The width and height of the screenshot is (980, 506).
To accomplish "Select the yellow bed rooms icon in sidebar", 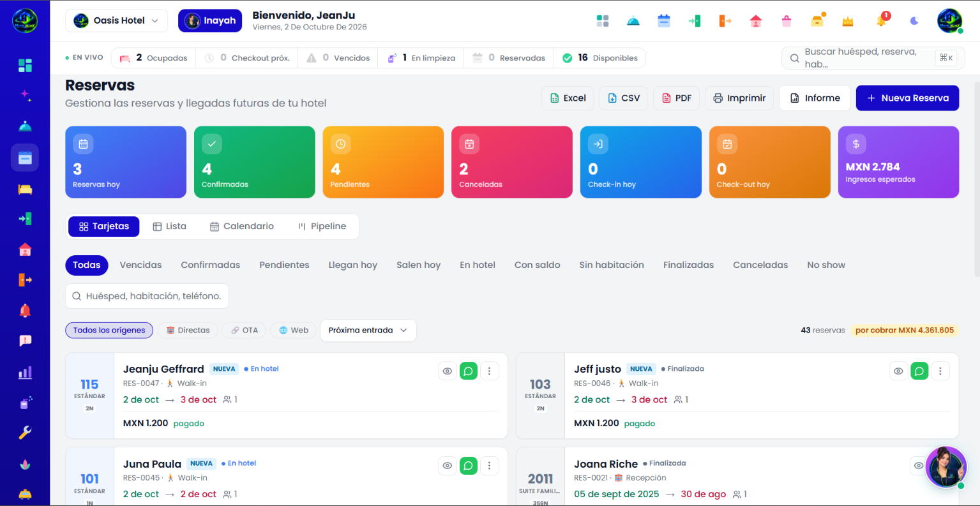I will tap(25, 189).
